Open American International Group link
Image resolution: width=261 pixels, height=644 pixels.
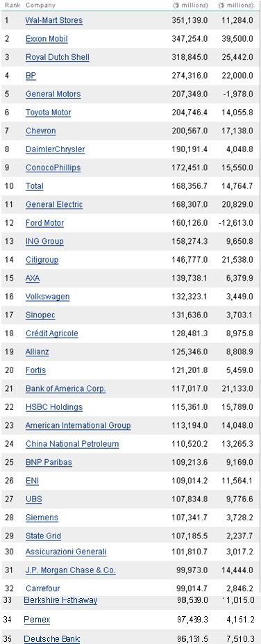tap(78, 425)
